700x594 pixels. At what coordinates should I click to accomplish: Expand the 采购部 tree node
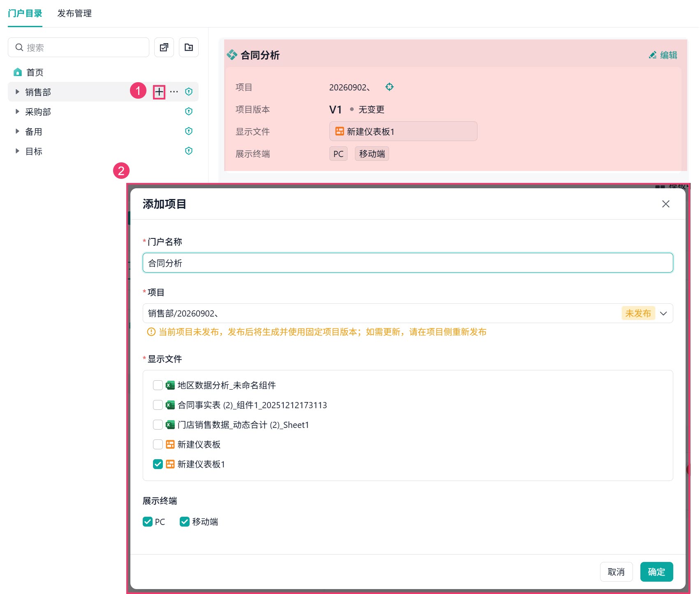click(17, 111)
